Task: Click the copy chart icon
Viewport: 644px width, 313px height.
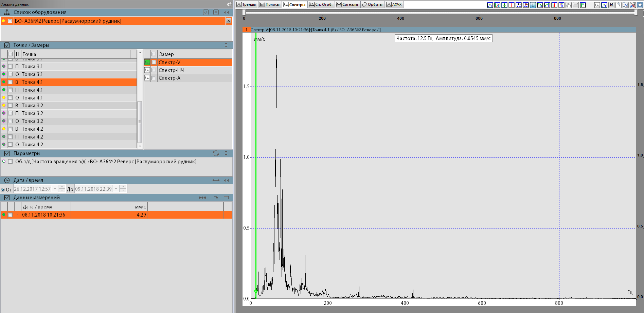Action: coord(626,5)
